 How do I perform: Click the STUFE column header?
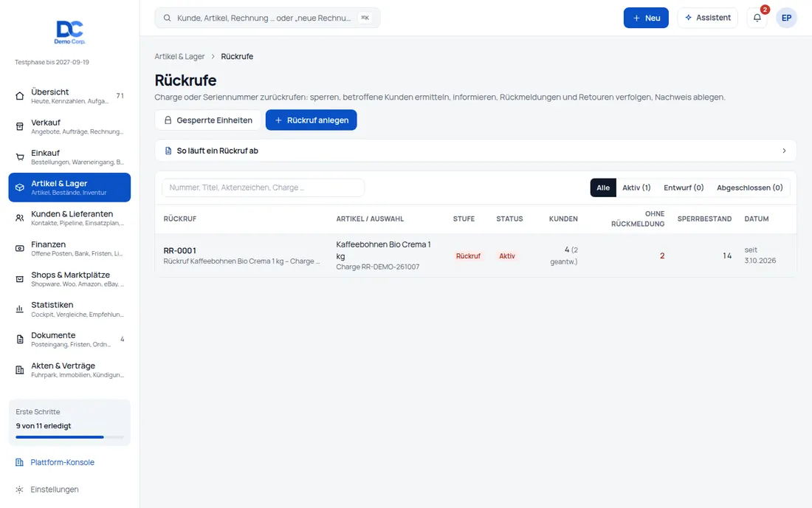(464, 219)
